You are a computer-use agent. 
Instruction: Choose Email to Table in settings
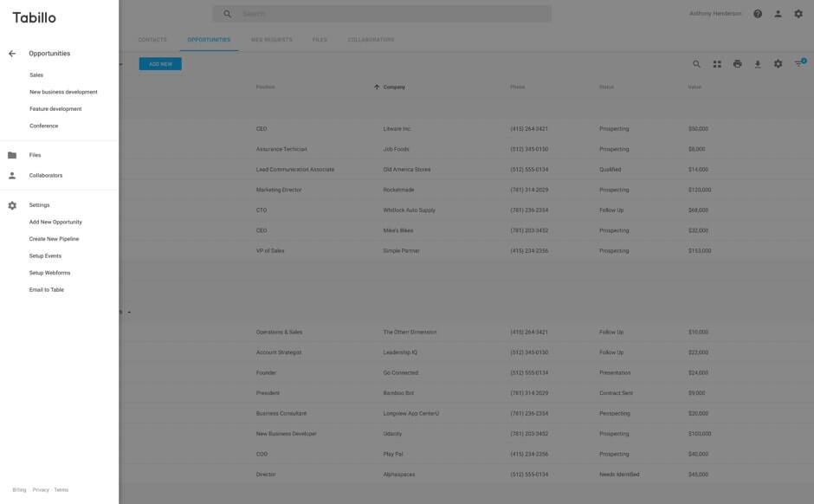pos(47,290)
